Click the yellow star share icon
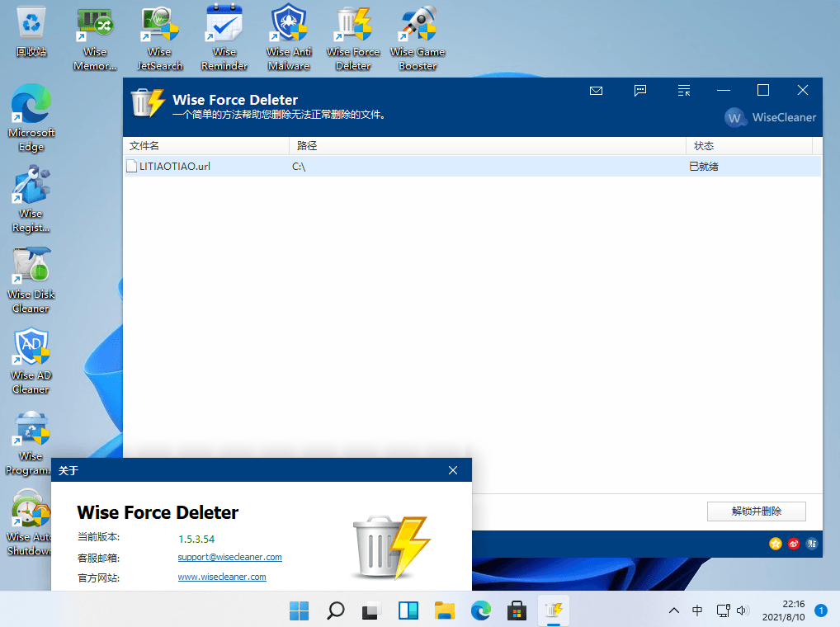The image size is (840, 627). click(775, 544)
